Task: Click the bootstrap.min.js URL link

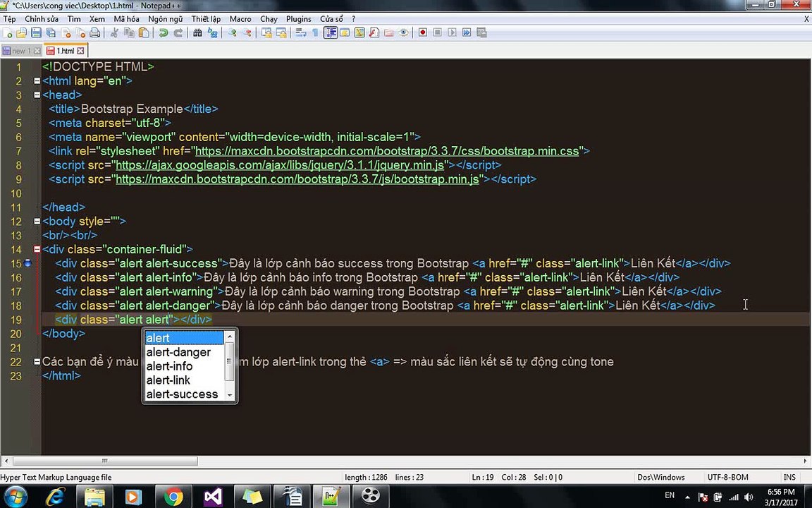Action: 297,179
